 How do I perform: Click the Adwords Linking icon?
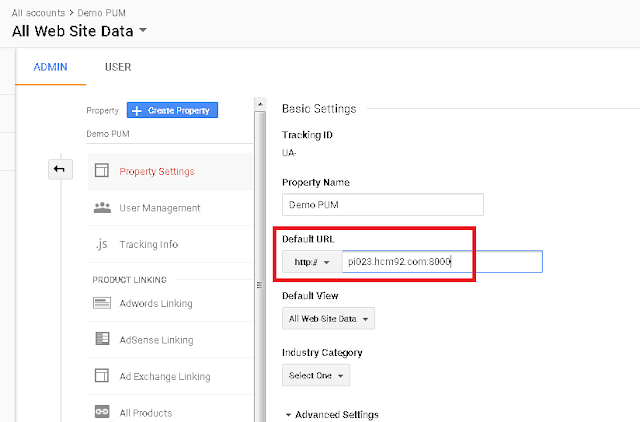[101, 303]
